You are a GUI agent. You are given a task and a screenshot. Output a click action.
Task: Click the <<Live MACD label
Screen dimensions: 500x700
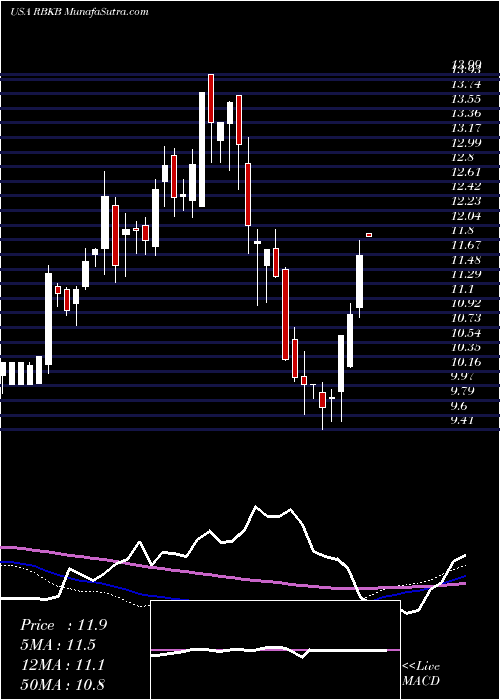[x=421, y=674]
